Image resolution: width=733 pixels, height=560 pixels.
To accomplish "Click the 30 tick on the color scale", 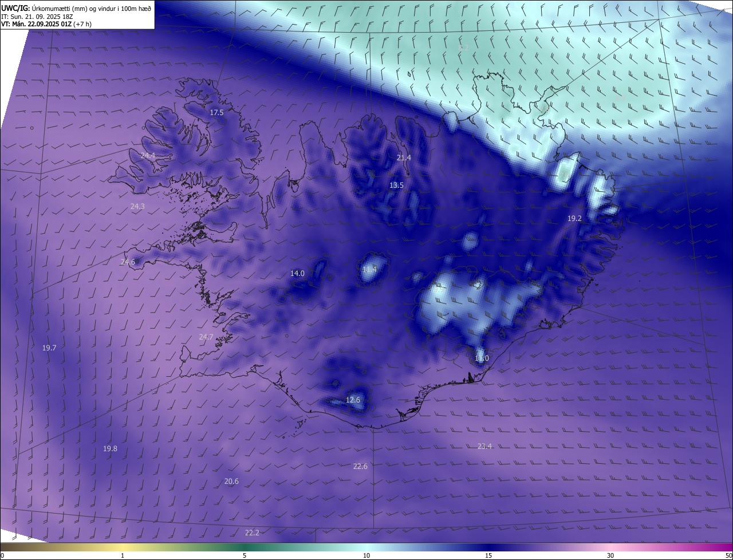I will click(610, 555).
